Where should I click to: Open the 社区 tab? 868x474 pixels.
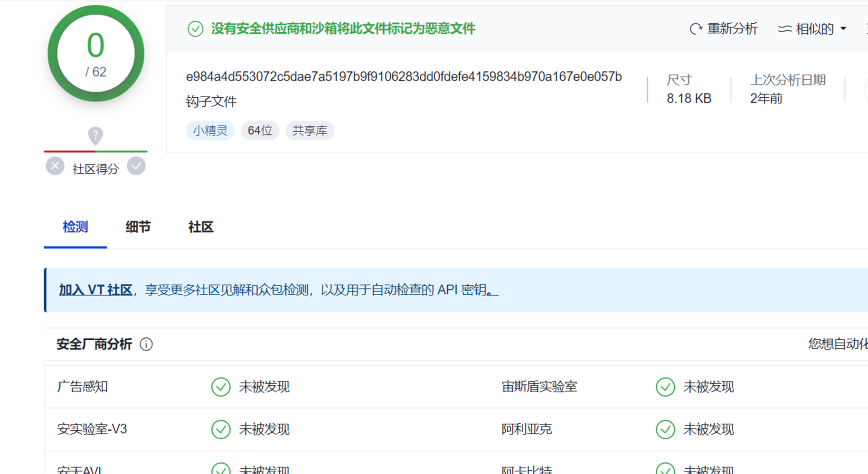pos(200,227)
